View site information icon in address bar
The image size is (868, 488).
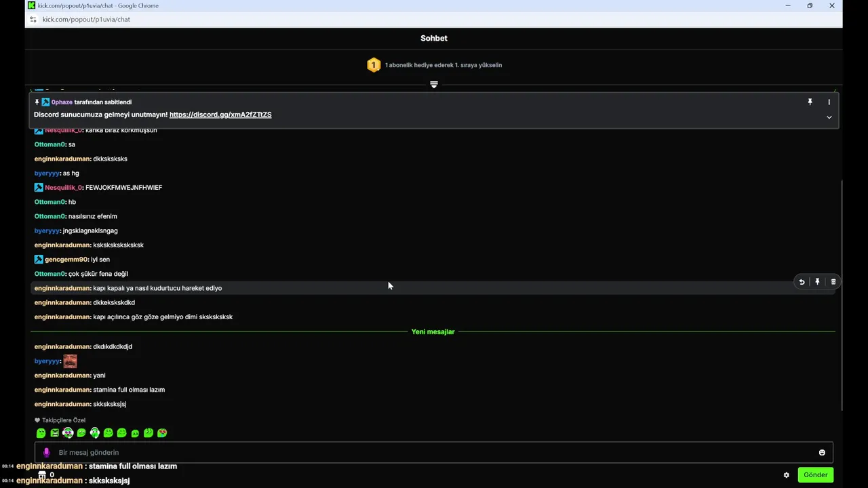pyautogui.click(x=33, y=19)
